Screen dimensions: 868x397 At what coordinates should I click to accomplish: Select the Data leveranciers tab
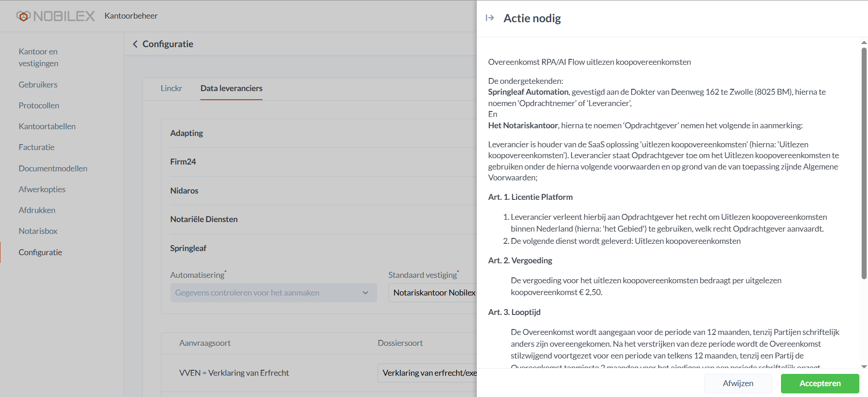tap(231, 88)
